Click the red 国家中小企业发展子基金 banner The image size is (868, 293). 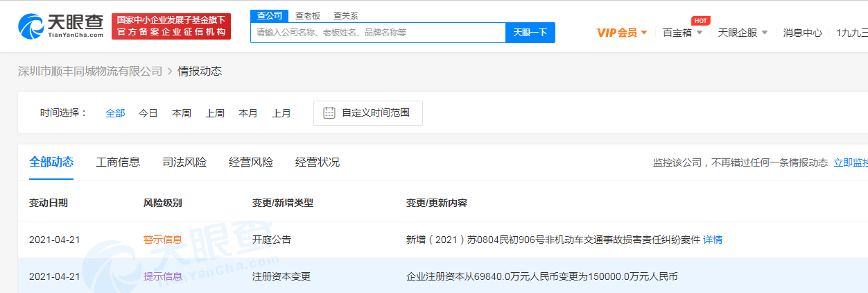(x=171, y=26)
